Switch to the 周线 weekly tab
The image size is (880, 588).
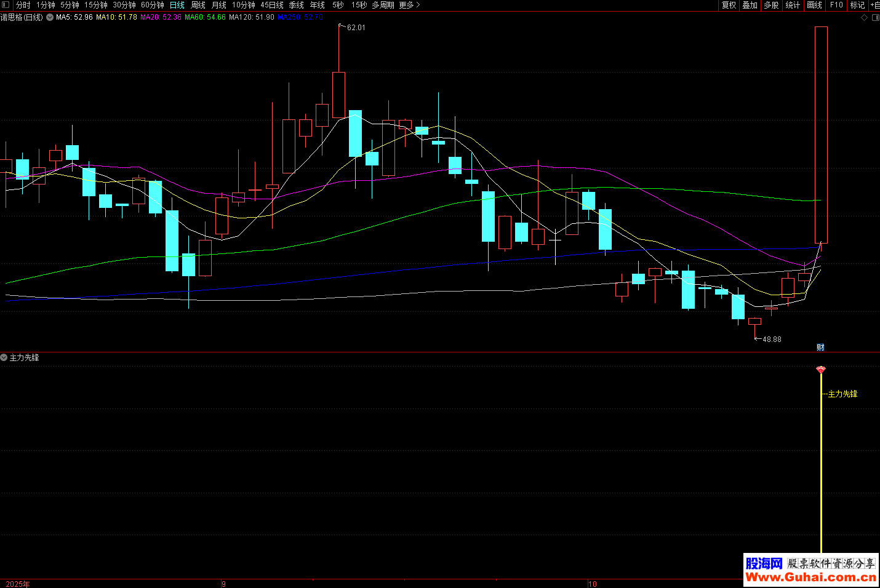[198, 5]
